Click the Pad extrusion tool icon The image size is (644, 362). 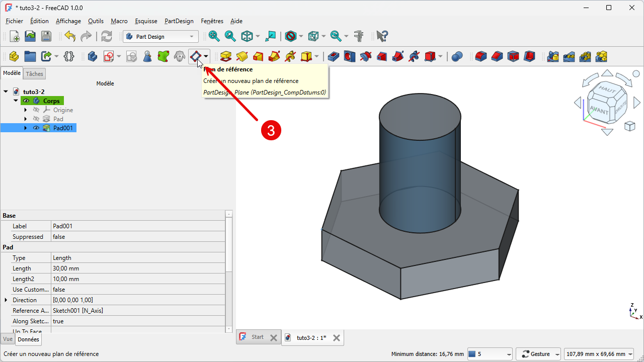[x=226, y=56]
